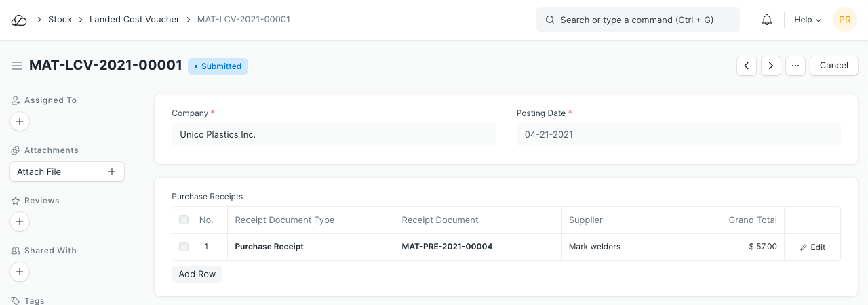Toggle the sidebar hamburger menu icon
Screen dimensions: 868x305
[x=17, y=66]
